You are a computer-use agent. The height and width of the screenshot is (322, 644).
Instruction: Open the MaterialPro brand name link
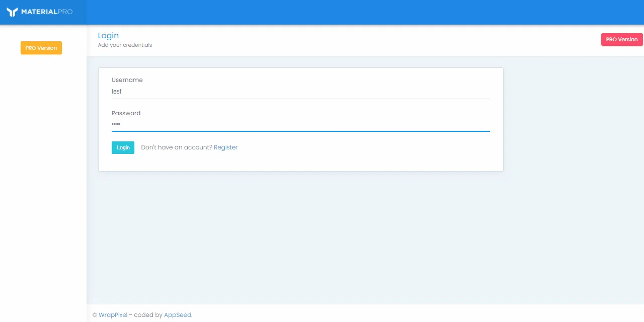tap(47, 12)
